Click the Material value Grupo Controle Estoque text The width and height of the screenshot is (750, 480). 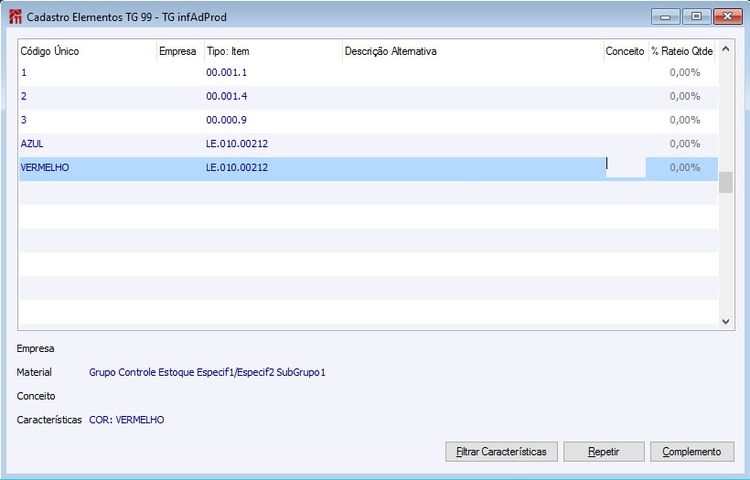tap(207, 372)
